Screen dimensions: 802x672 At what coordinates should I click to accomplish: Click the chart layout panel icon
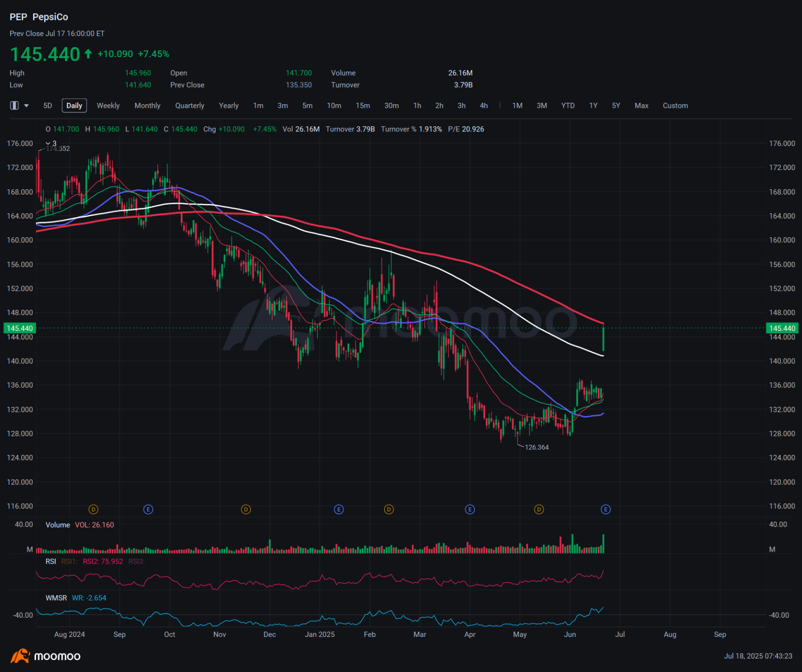click(x=14, y=105)
